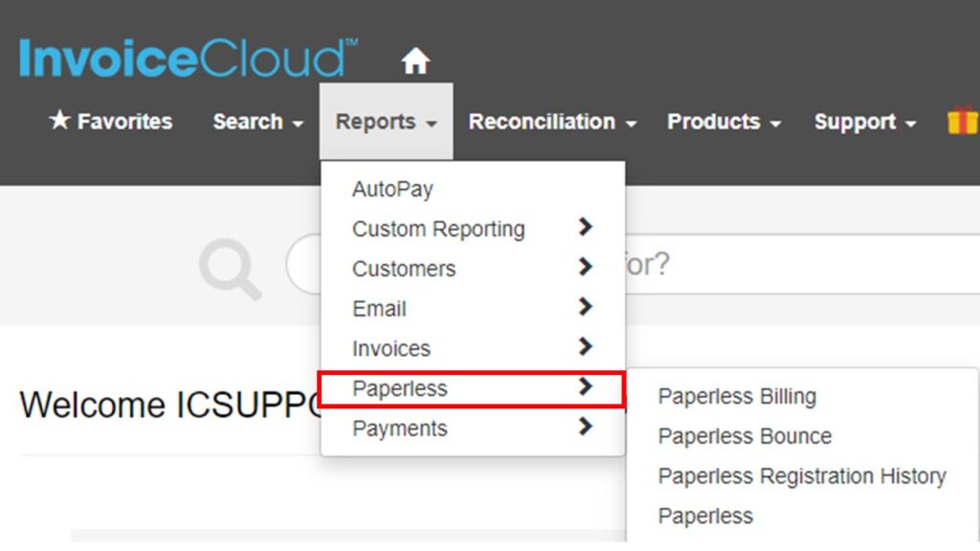Expand the Paperless submenu chevron
This screenshot has width=980, height=551.
(x=585, y=386)
